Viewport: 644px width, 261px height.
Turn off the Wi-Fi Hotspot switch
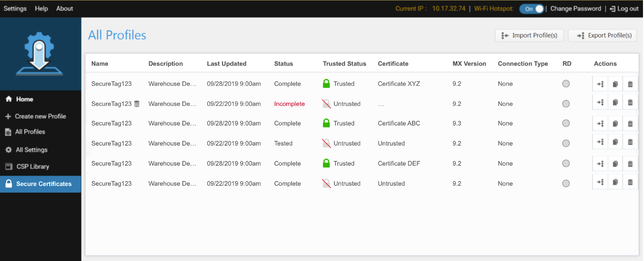pos(531,9)
